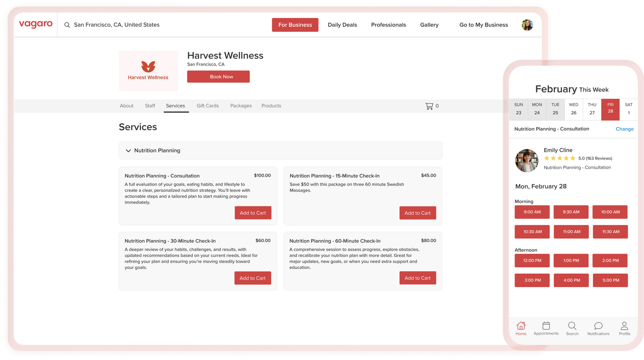Click the February This Week heading
The image size is (644, 360).
[x=572, y=89]
